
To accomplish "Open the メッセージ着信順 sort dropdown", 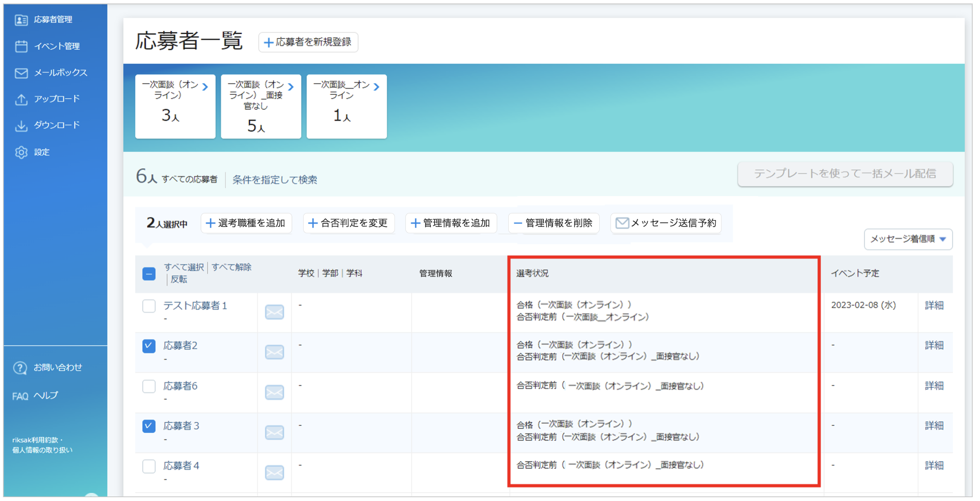I will coord(908,239).
